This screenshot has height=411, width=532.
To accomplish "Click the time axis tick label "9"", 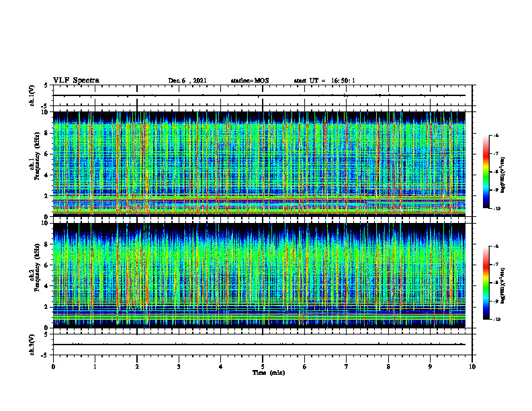I will [x=430, y=367].
